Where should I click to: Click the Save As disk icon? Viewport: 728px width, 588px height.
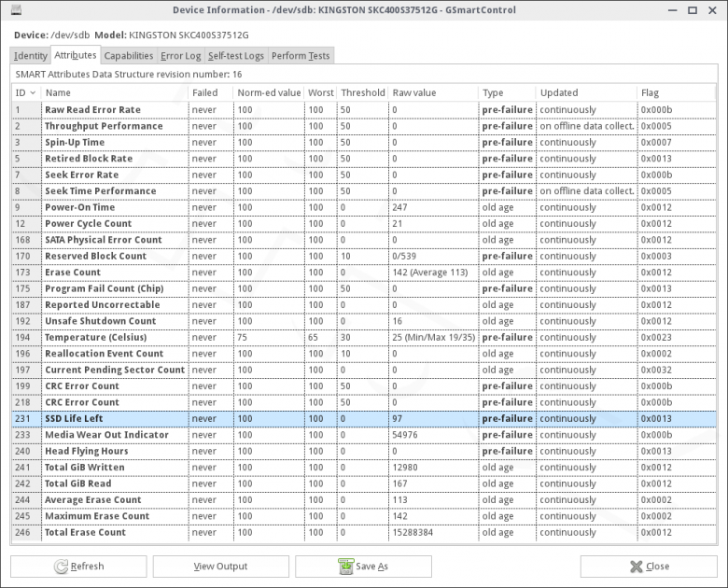click(345, 567)
